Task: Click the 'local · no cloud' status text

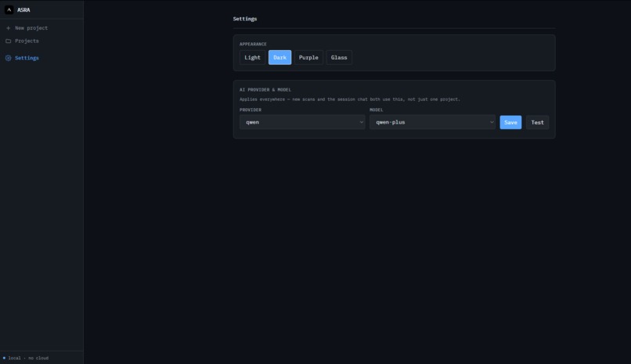Action: [x=28, y=358]
